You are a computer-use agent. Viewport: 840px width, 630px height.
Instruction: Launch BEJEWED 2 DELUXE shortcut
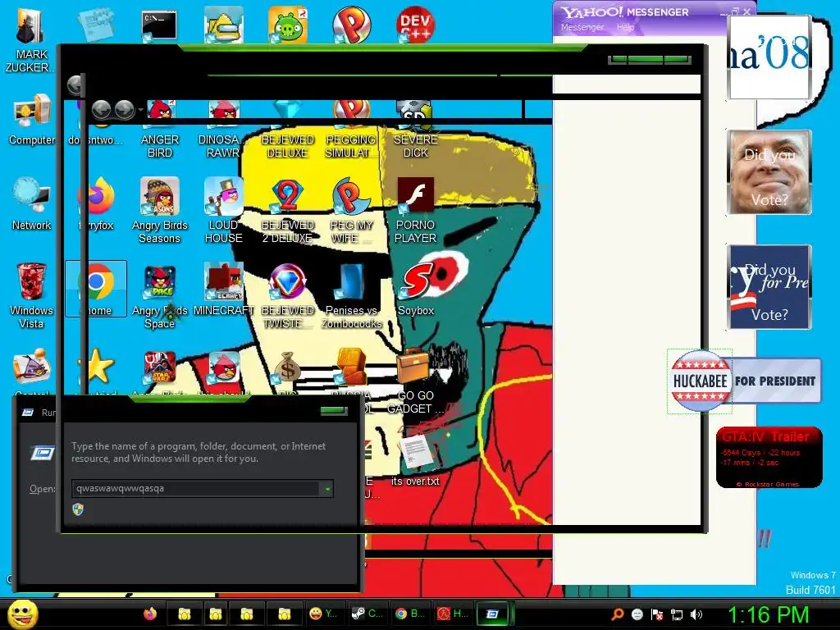[x=288, y=211]
